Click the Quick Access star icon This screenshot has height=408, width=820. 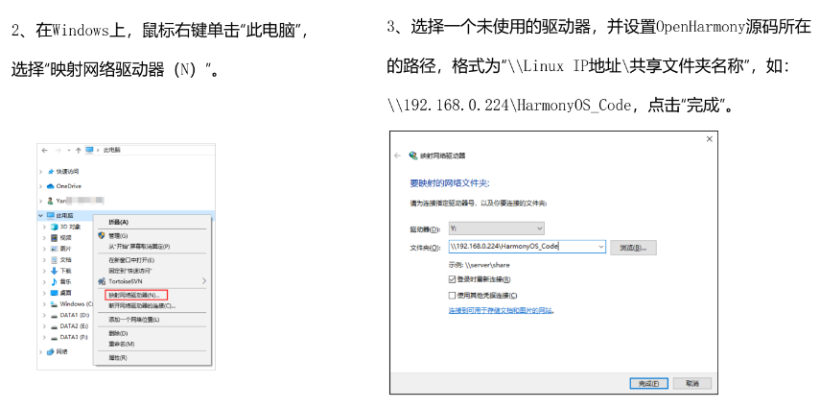click(x=49, y=171)
